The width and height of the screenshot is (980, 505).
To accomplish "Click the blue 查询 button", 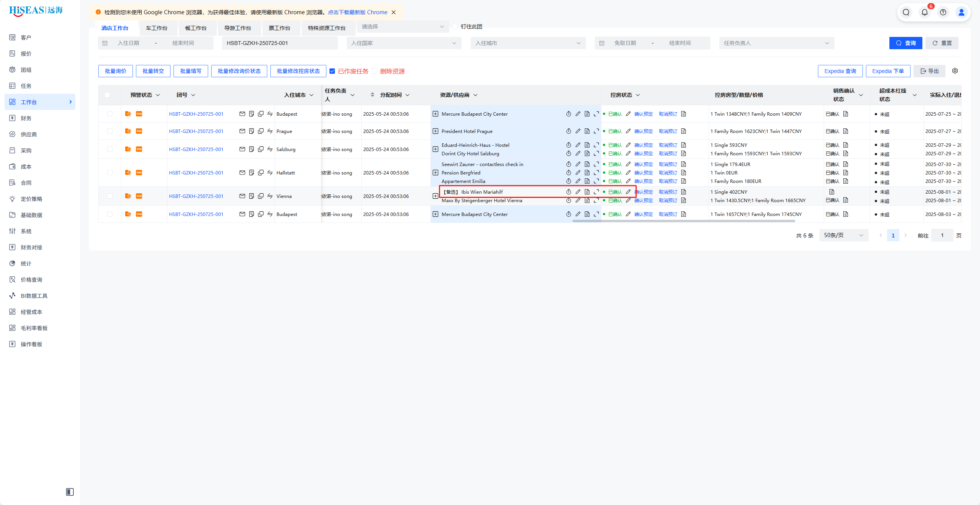I will click(906, 43).
